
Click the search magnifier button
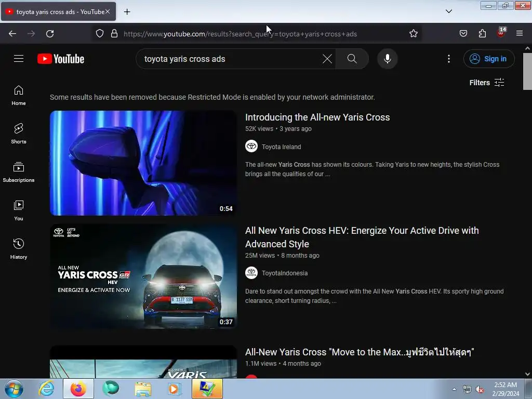352,59
